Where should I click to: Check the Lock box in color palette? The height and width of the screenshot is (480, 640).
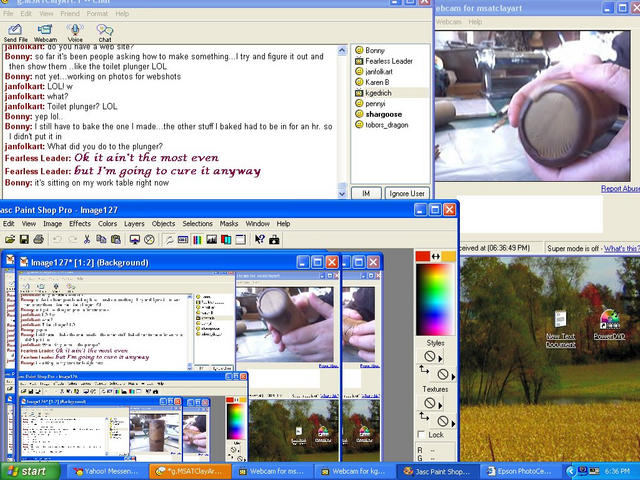tap(422, 435)
